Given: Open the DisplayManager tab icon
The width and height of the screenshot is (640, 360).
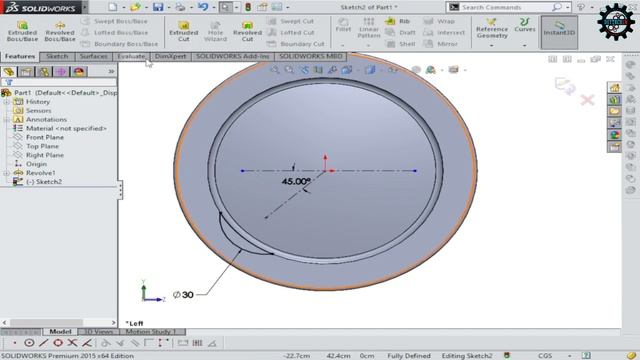Looking at the screenshot, I should click(x=79, y=72).
